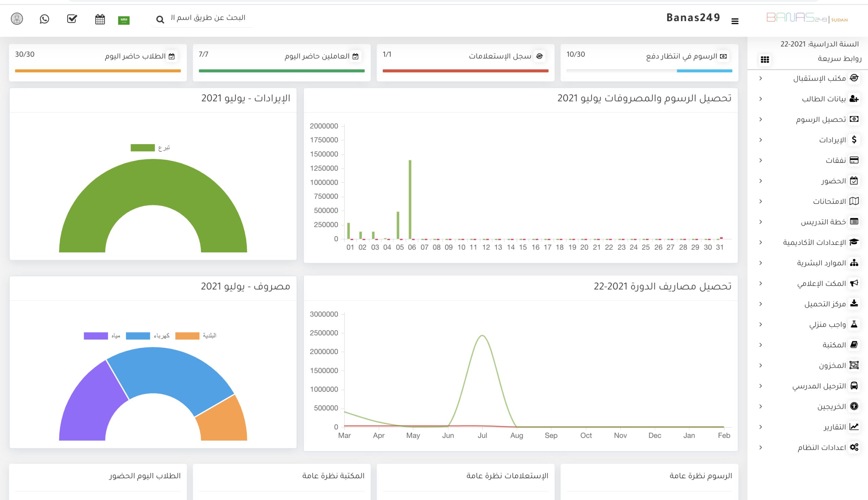Image resolution: width=868 pixels, height=500 pixels.
Task: Open the user profile avatar
Action: click(17, 19)
